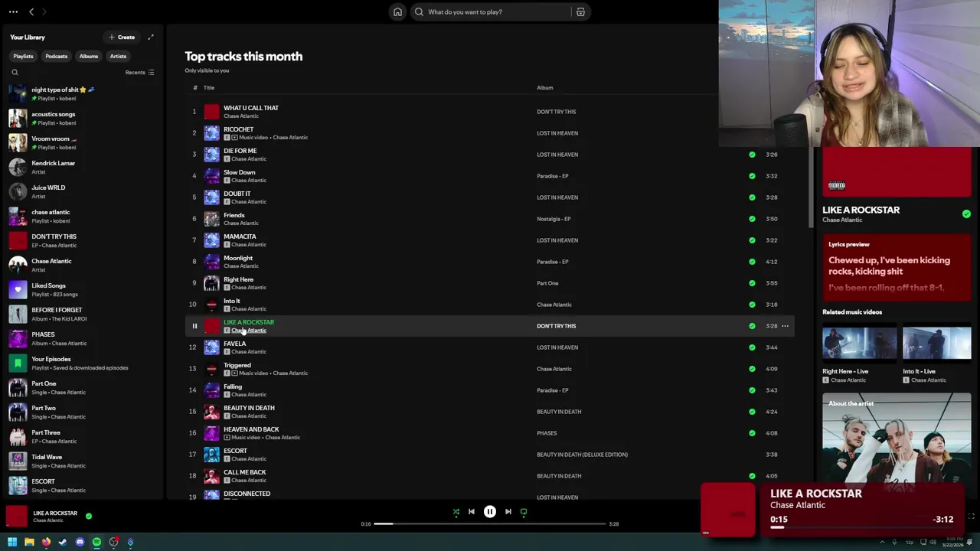This screenshot has height=551, width=980.
Task: Go forward with the right arrow
Action: point(44,11)
